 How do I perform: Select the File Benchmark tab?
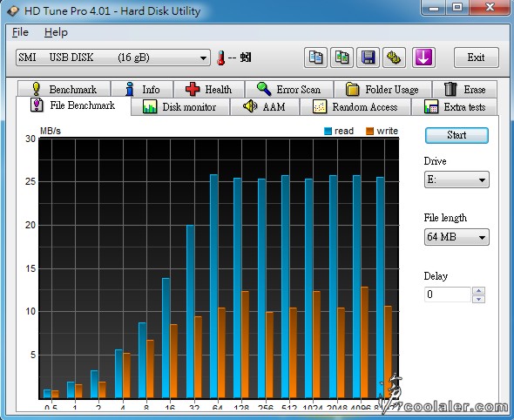[x=73, y=105]
